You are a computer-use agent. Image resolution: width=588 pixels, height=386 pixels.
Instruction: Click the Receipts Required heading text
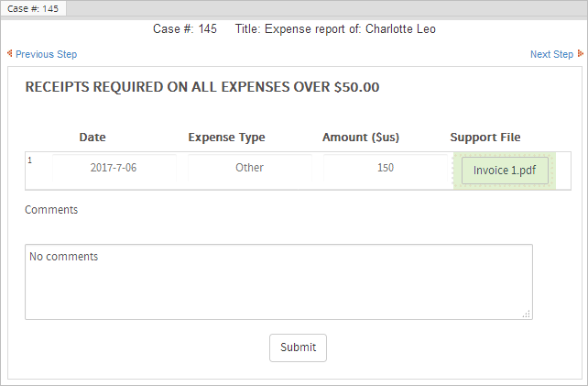(x=201, y=88)
